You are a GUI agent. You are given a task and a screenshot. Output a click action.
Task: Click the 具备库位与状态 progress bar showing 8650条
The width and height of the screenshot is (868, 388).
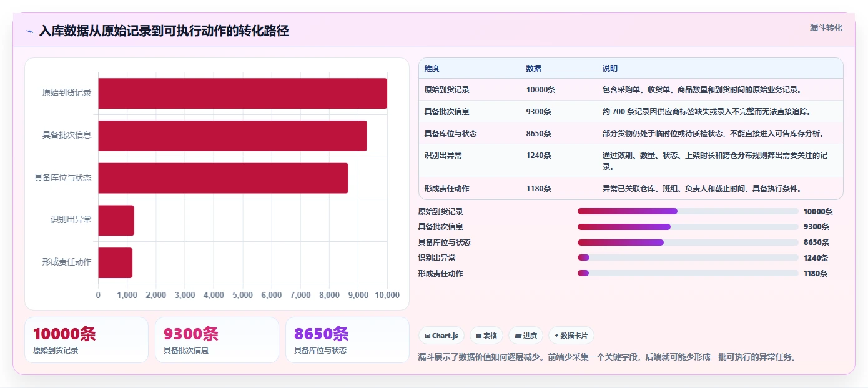(x=688, y=242)
